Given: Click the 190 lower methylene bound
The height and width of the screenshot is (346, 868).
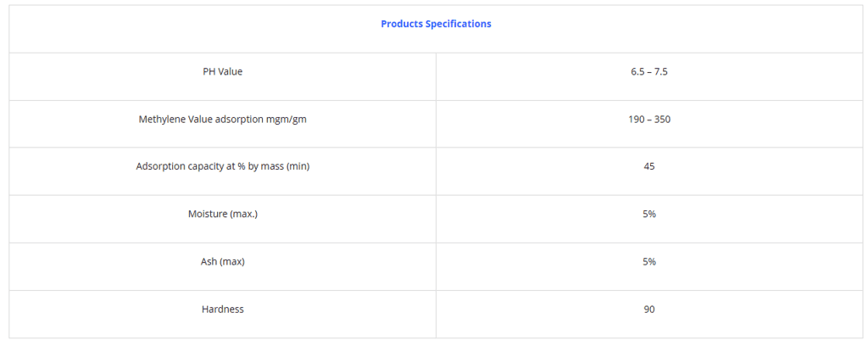Looking at the screenshot, I should pyautogui.click(x=636, y=120).
